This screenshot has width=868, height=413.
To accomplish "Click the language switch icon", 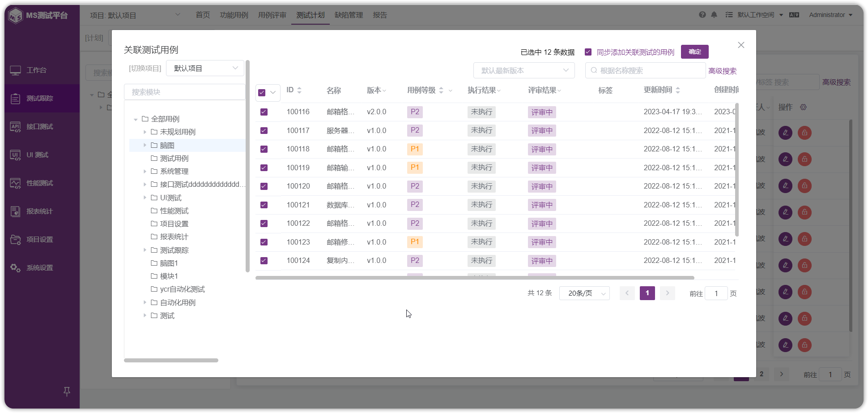I will [794, 15].
